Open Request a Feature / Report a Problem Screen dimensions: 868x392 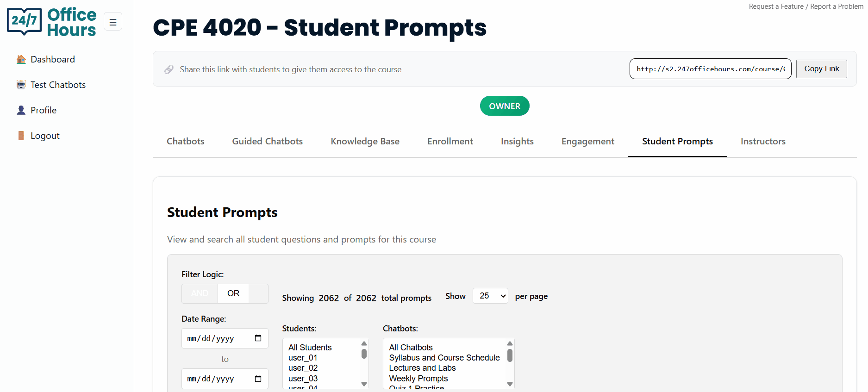point(806,6)
